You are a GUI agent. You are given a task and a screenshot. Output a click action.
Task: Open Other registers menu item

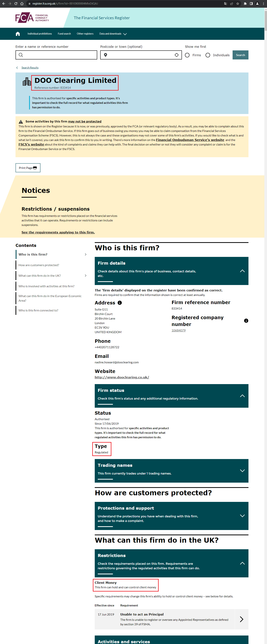click(x=85, y=34)
